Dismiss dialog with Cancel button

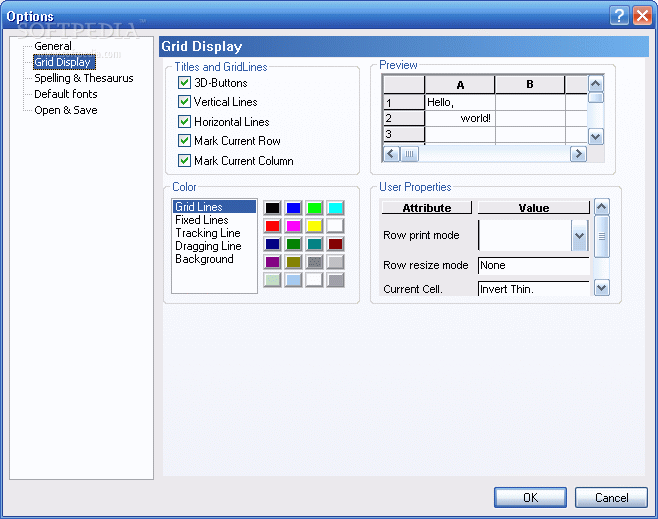[611, 498]
